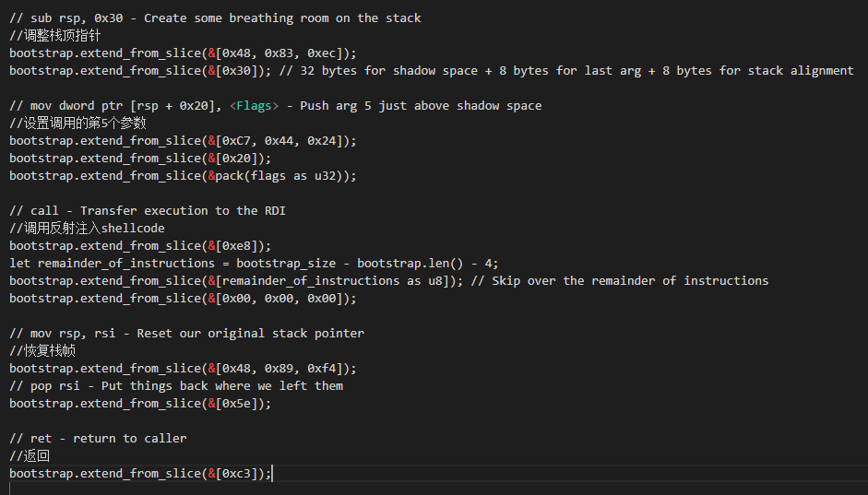Click the line with '&[0x5e]'

pyautogui.click(x=140, y=404)
